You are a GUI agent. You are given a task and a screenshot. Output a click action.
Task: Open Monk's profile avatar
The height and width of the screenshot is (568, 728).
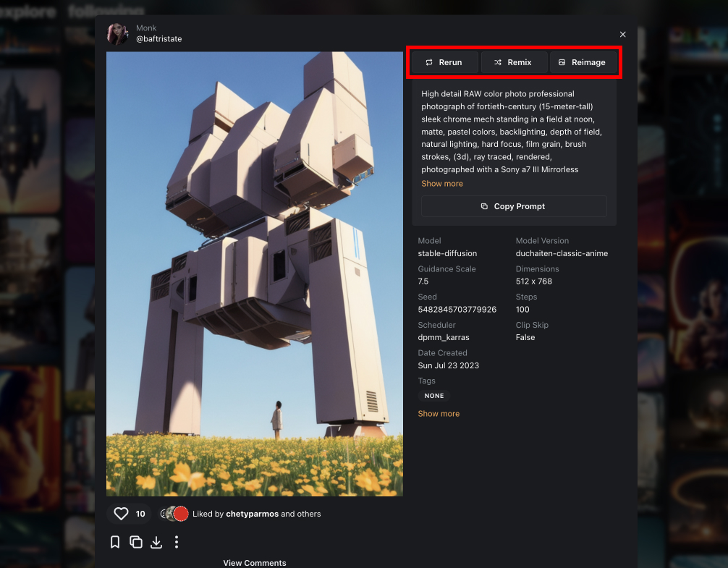click(x=118, y=34)
